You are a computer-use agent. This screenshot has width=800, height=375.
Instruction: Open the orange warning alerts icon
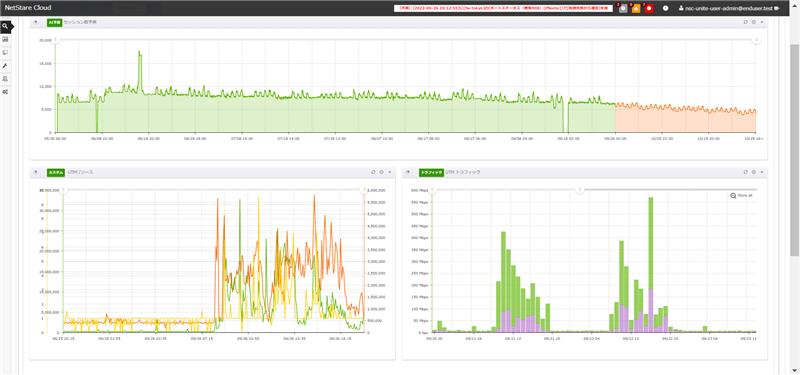pos(636,9)
